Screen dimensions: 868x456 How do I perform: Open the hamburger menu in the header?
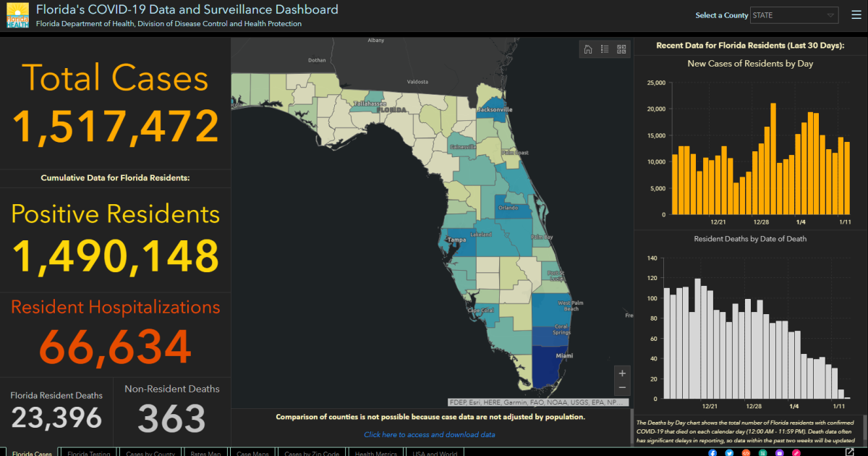pyautogui.click(x=854, y=15)
